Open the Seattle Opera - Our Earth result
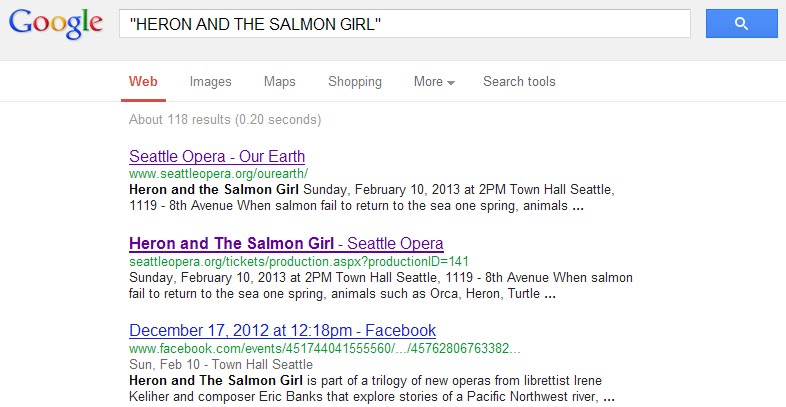Screen dimensions: 786x407 tap(217, 157)
